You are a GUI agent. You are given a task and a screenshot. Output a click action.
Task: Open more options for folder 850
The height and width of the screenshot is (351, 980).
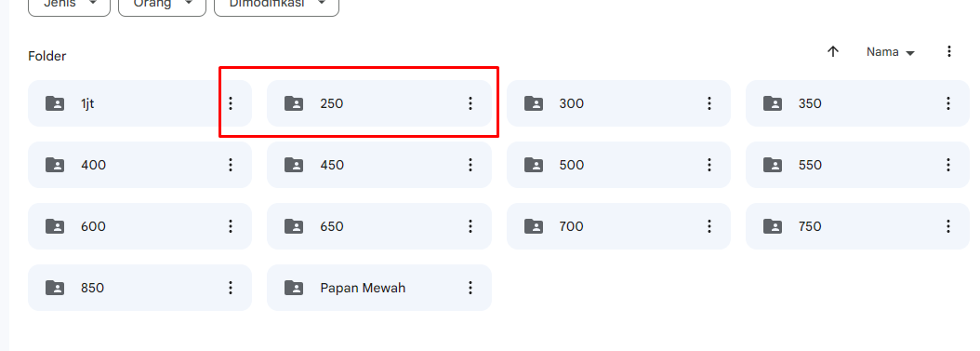(x=231, y=288)
